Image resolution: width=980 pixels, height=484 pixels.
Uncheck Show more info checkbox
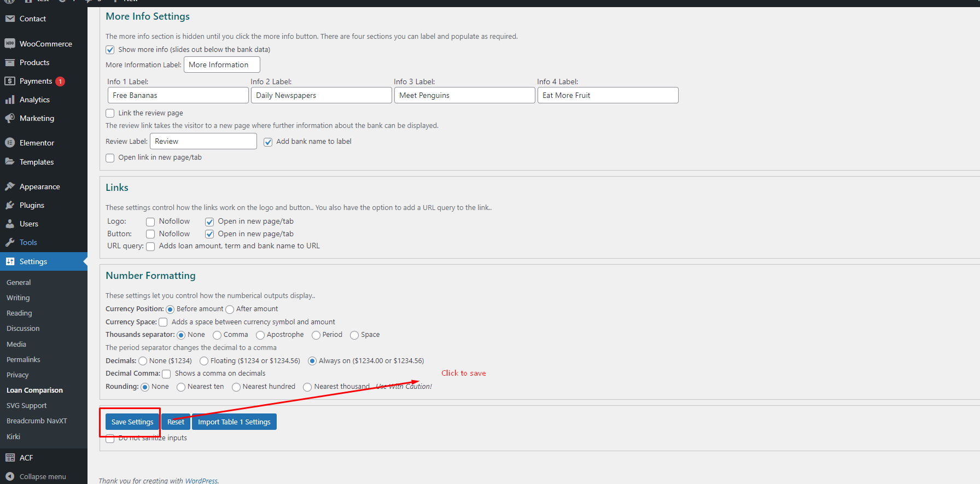pos(110,50)
